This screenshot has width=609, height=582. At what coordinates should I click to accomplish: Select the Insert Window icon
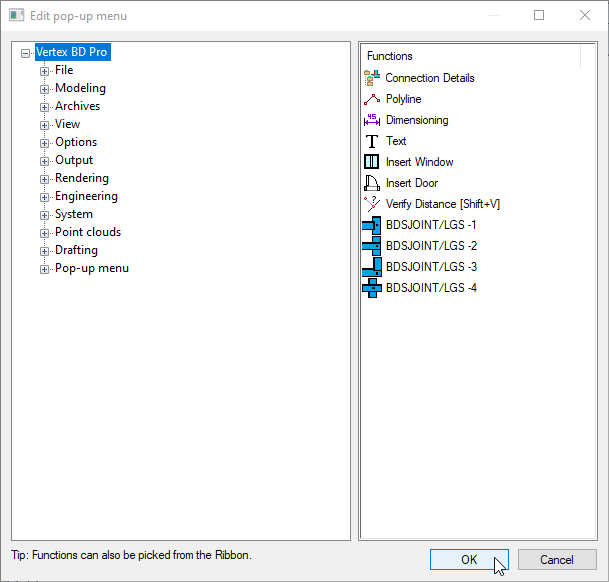372,162
